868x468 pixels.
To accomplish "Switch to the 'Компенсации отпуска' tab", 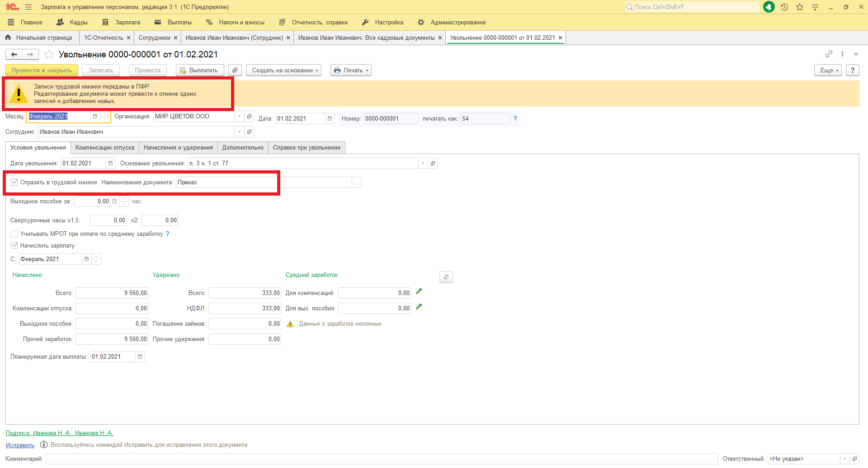I will (x=104, y=148).
